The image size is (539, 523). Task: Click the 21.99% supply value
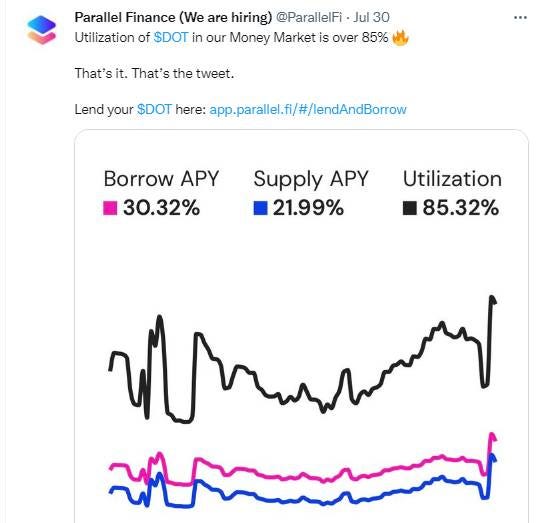click(308, 208)
